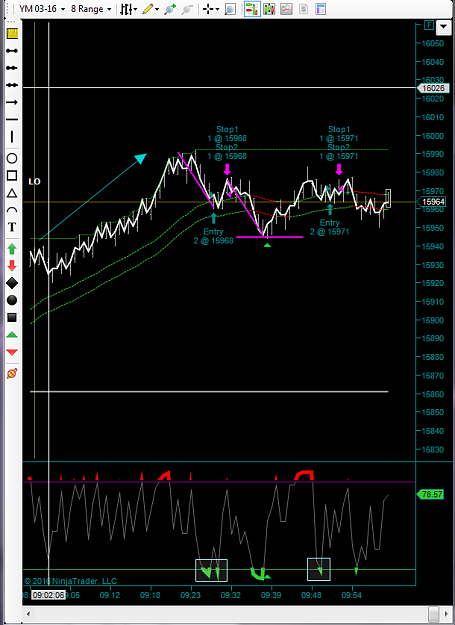Click the greyed Strategies icon
Image resolution: width=455 pixels, height=625 pixels.
coord(303,9)
